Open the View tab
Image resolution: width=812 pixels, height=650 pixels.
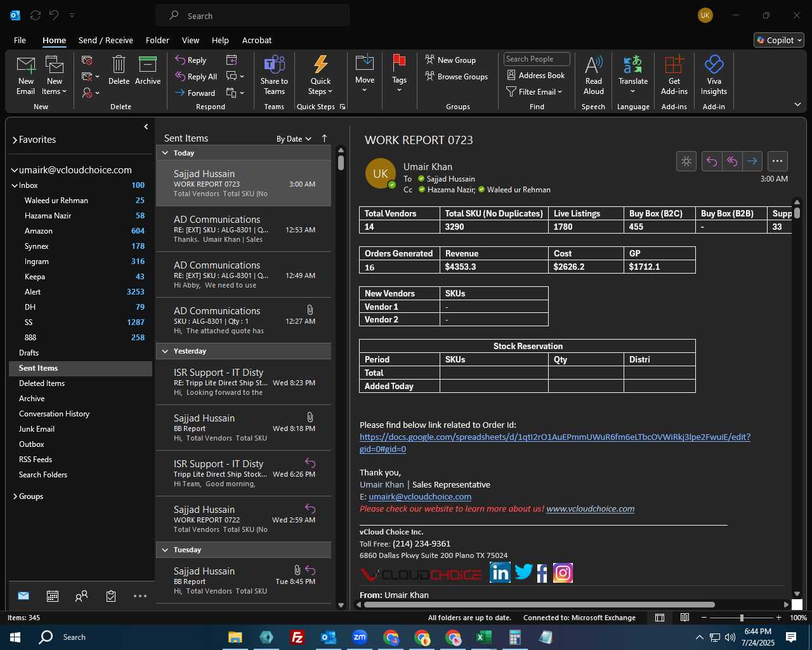tap(190, 40)
